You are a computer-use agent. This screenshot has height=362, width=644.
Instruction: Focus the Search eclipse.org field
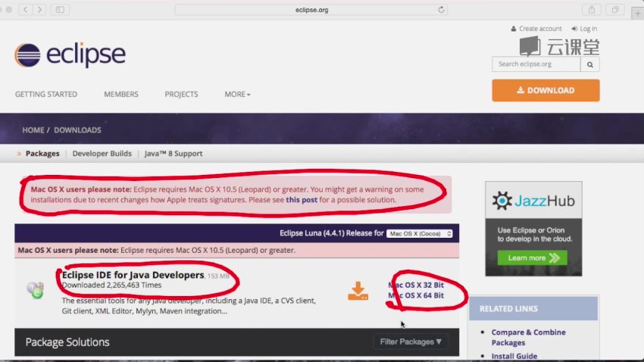536,64
